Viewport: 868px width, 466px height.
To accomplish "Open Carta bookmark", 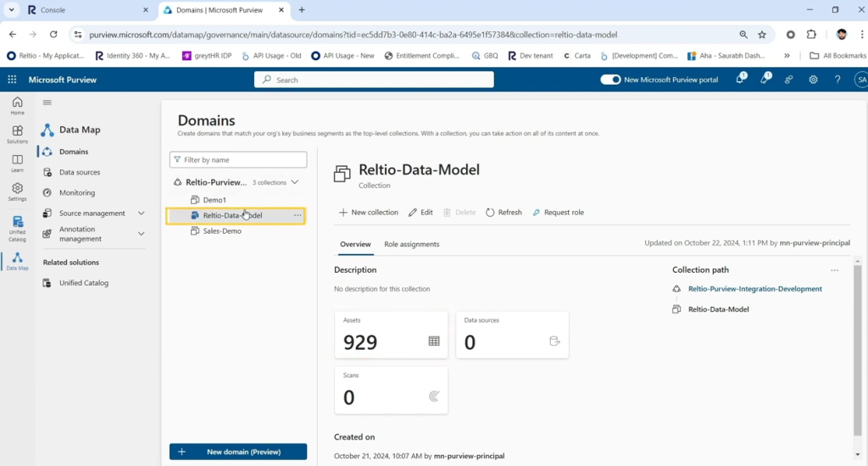I will click(x=576, y=55).
